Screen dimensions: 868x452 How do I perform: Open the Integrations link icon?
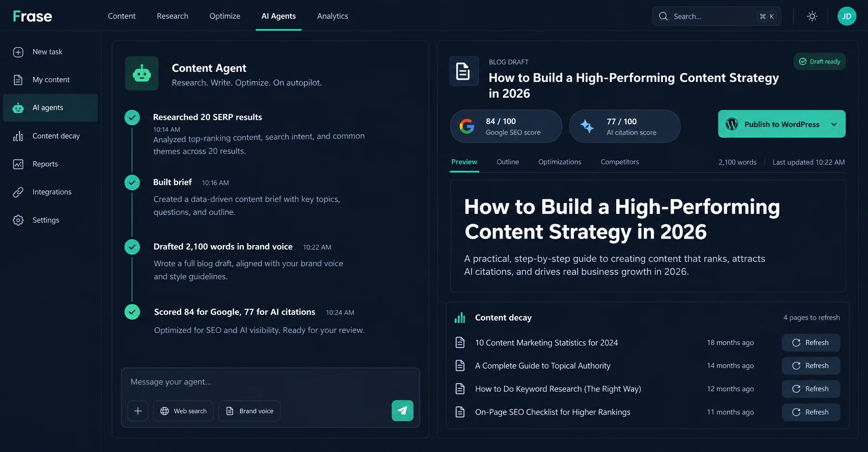[18, 192]
